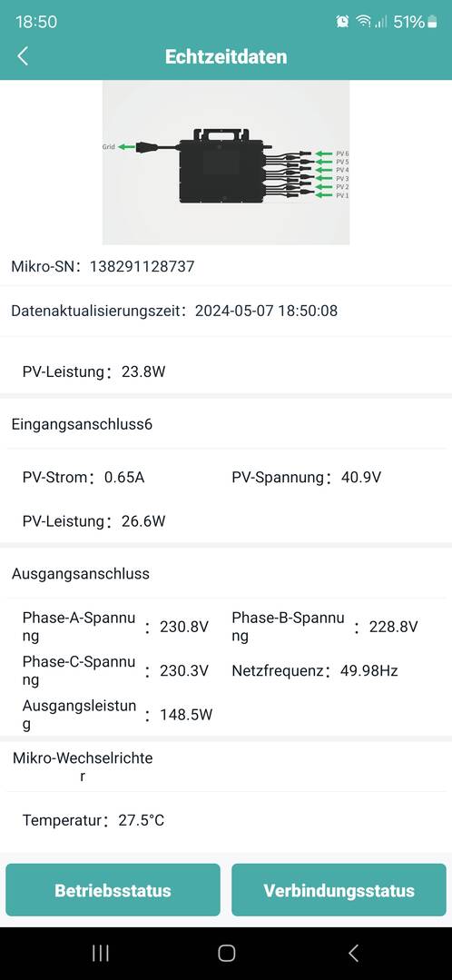Tap the Android home navigation button
The height and width of the screenshot is (980, 452).
[226, 953]
